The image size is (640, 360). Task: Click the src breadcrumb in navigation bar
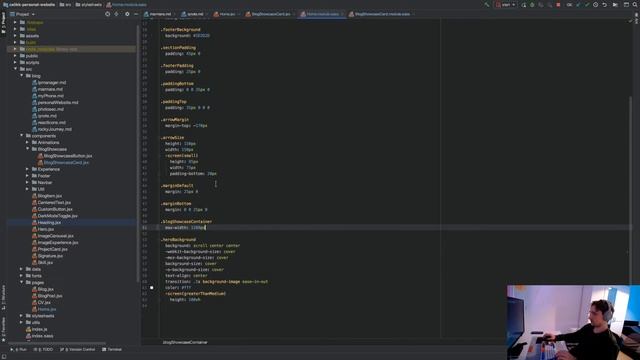(65, 4)
